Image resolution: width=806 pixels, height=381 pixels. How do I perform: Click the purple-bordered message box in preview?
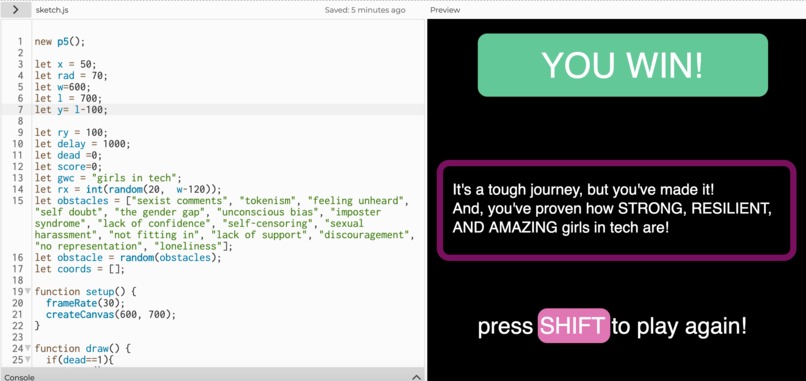point(616,210)
